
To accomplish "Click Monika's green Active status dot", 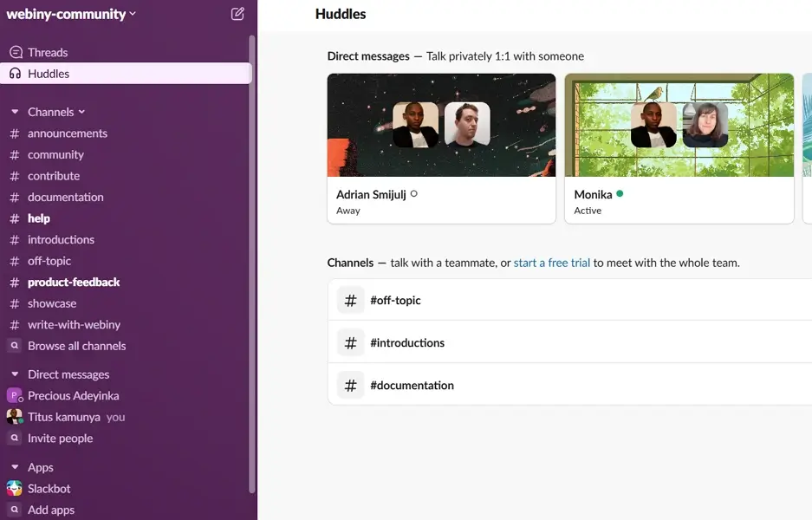I will point(620,194).
